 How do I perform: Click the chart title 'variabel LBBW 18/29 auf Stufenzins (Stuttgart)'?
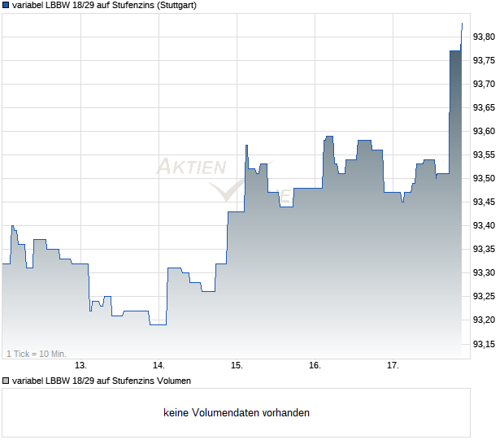(104, 6)
